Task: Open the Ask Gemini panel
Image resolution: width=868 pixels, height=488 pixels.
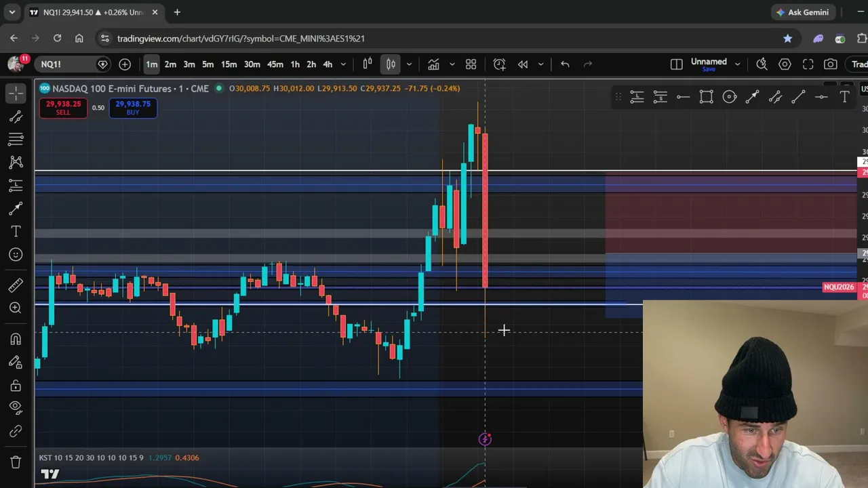Action: pyautogui.click(x=803, y=12)
